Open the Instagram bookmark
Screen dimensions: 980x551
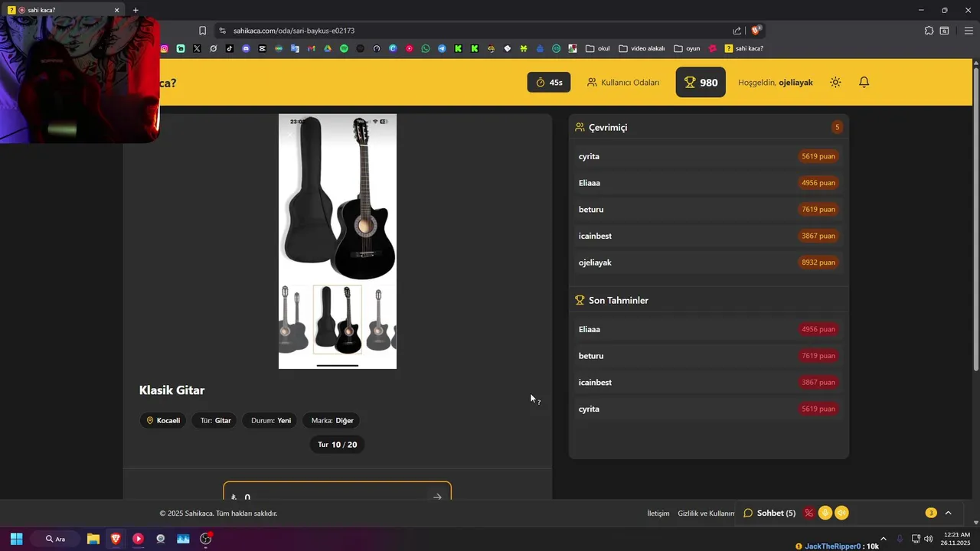pos(164,48)
